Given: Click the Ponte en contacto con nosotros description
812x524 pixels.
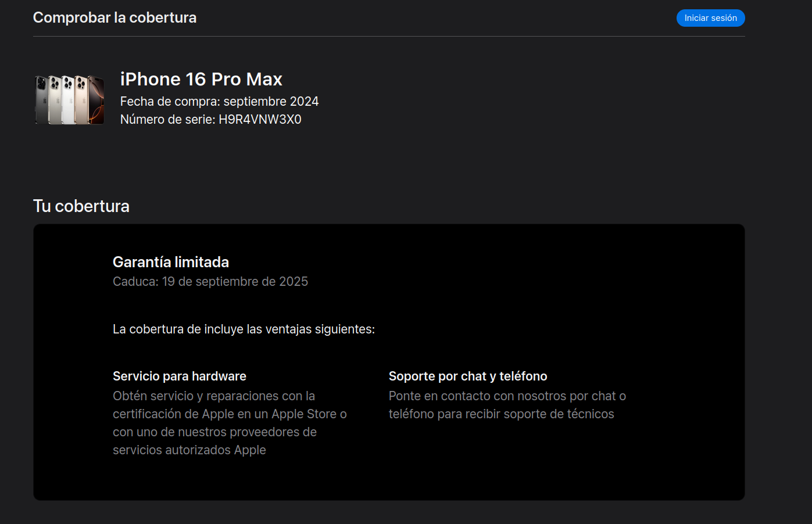Looking at the screenshot, I should (x=507, y=405).
